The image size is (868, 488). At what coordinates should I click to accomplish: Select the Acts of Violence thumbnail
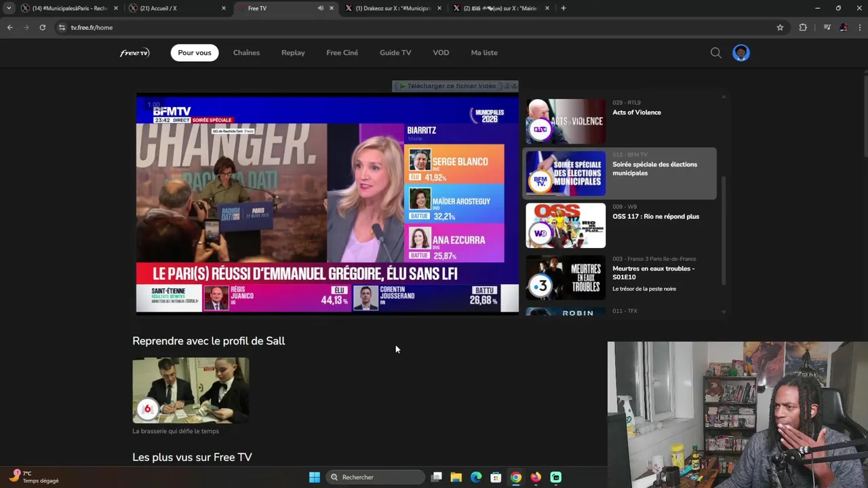tap(566, 121)
